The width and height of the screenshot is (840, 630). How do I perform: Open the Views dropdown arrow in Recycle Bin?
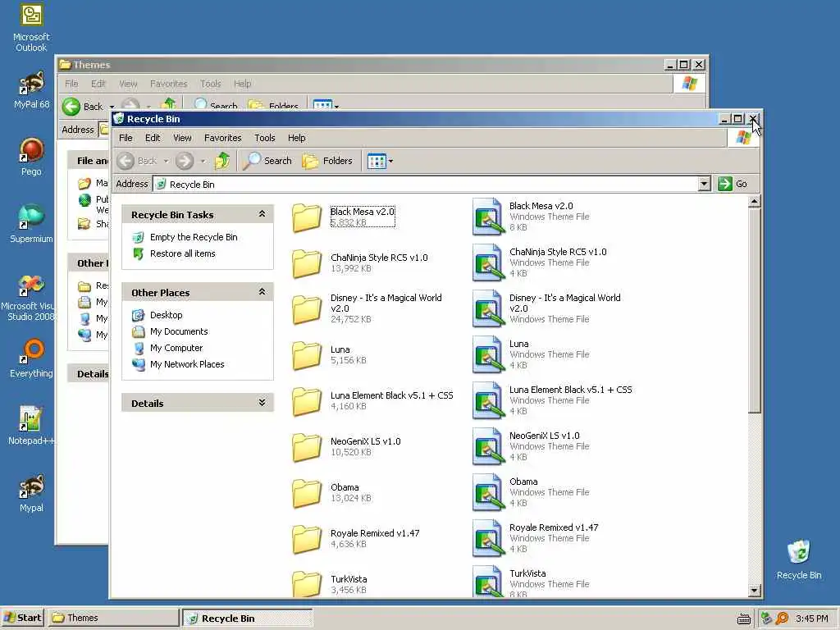390,162
